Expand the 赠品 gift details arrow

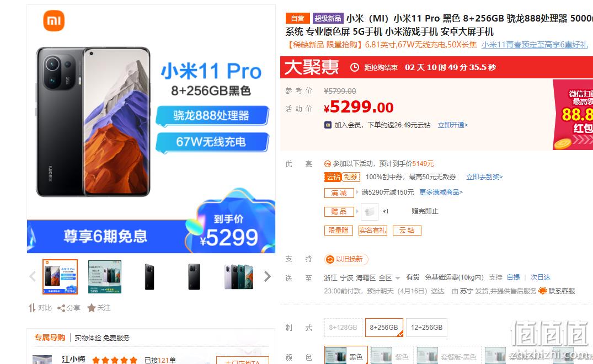(x=357, y=211)
